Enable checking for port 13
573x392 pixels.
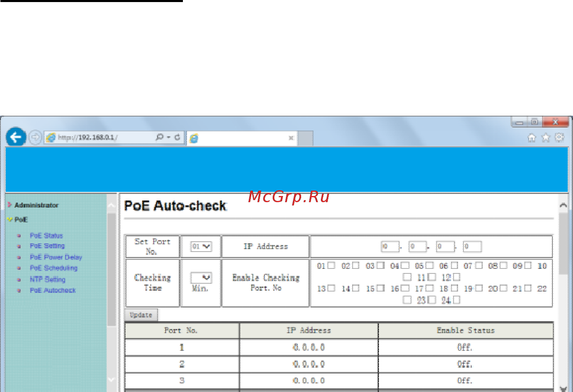pos(331,288)
